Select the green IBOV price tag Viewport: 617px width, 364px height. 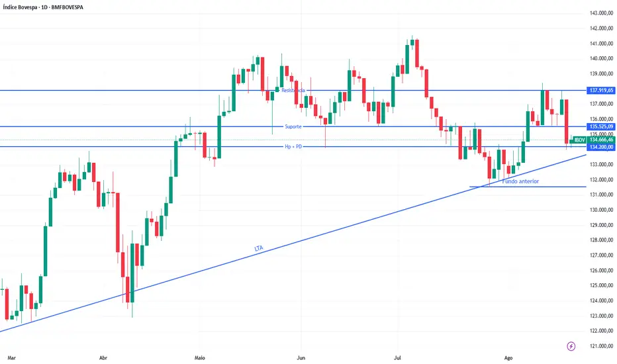(579, 140)
